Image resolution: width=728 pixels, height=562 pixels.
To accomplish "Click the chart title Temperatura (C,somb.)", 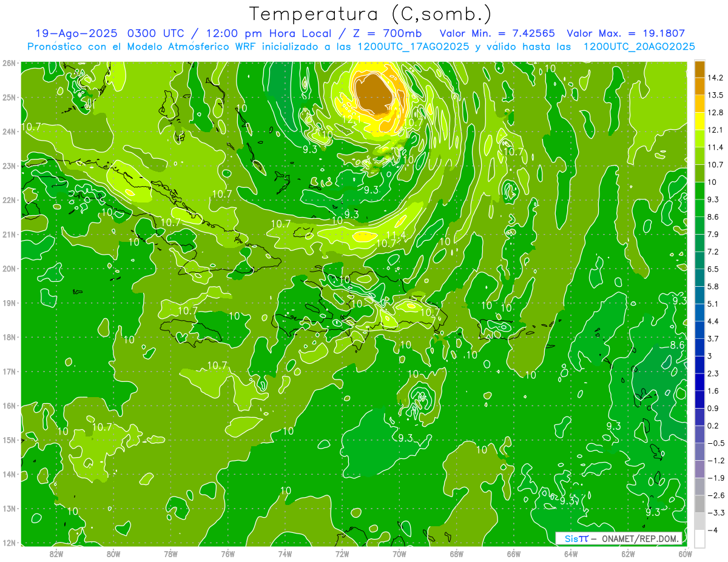I will coord(370,14).
